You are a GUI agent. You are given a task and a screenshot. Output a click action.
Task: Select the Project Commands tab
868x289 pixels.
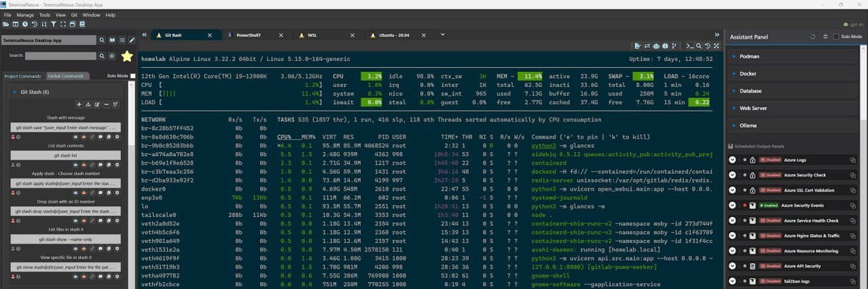point(22,76)
